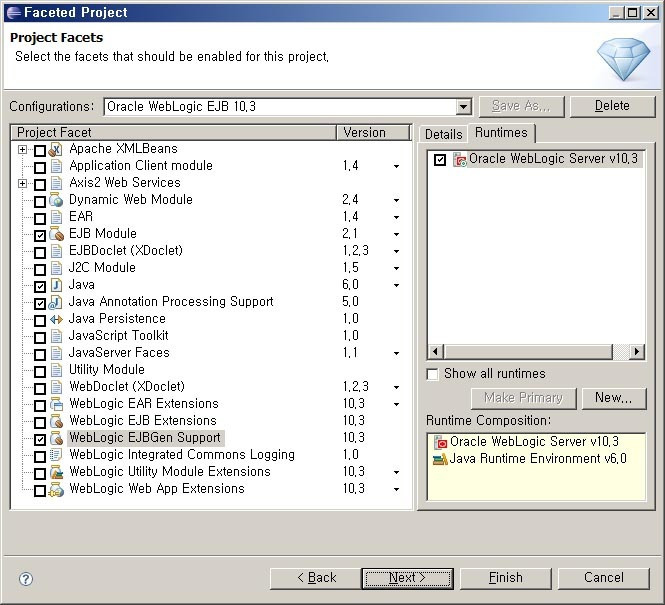The width and height of the screenshot is (665, 605).
Task: Cancel the Faceted Project wizard
Action: tap(604, 578)
